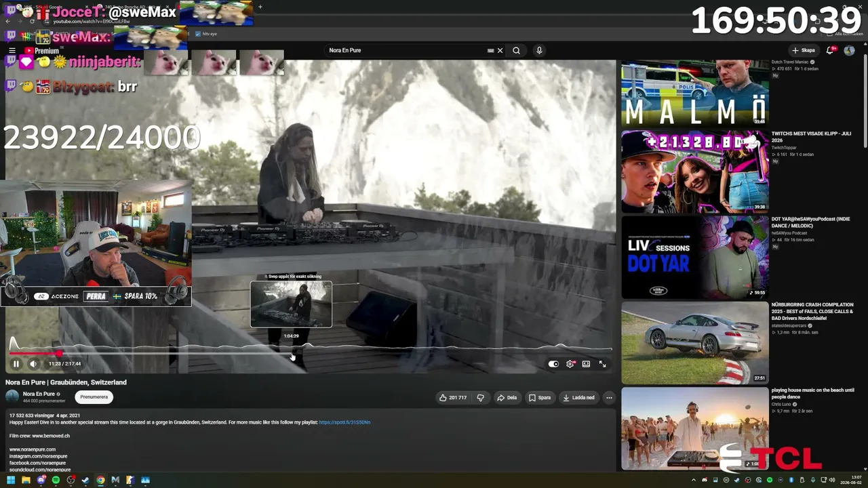Download the video with Ladda ned
Viewport: 868px width, 488px height.
(579, 398)
